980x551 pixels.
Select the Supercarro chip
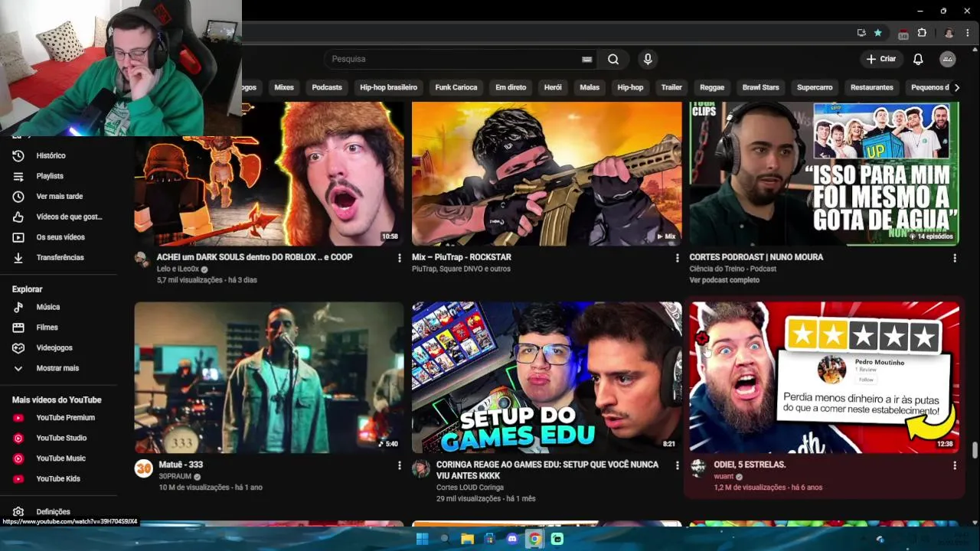(815, 87)
